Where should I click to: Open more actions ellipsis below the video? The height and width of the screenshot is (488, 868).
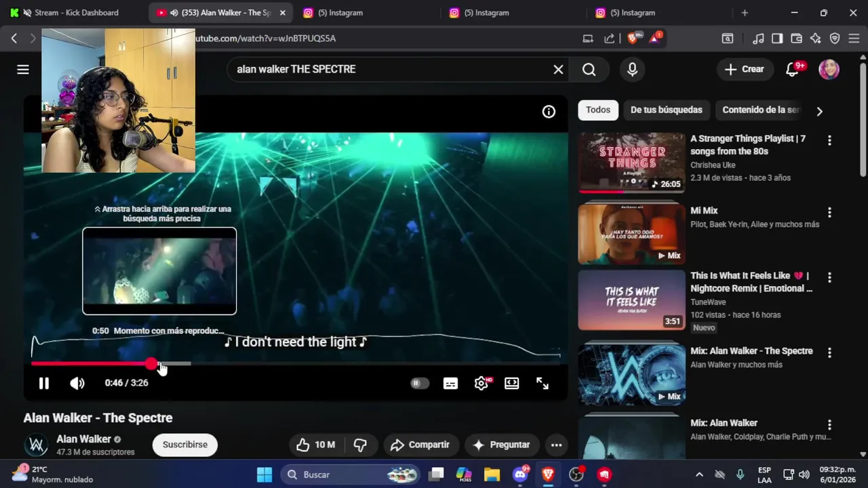[x=556, y=445]
